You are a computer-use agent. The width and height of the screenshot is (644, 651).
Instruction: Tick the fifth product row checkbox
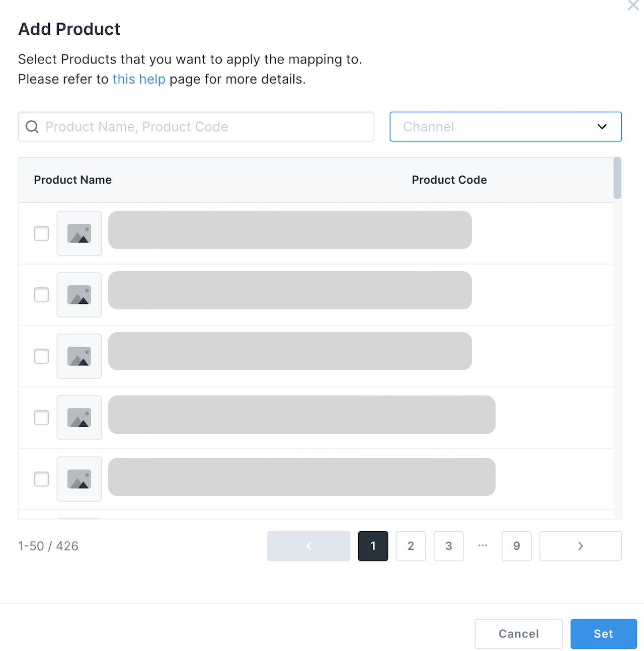(41, 479)
